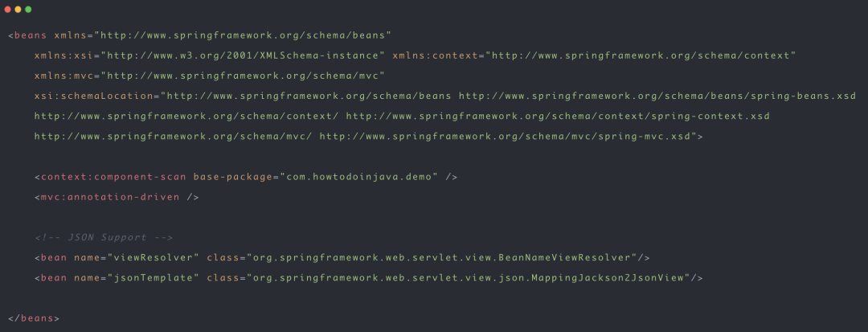Click the spring-mvc.xsd URL text
Screen dimensions: 868x332
coord(508,137)
